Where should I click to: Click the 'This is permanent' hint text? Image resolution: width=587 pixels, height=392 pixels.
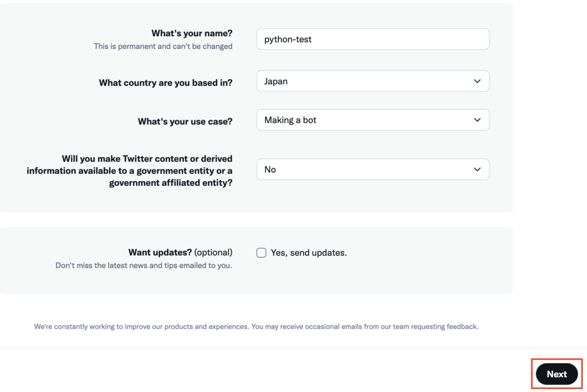tap(163, 46)
